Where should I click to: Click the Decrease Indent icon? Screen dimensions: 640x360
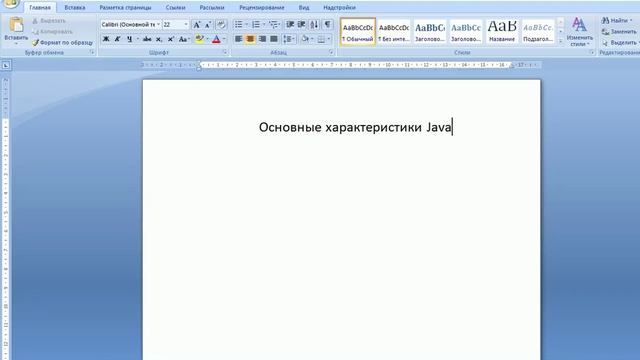pos(290,25)
